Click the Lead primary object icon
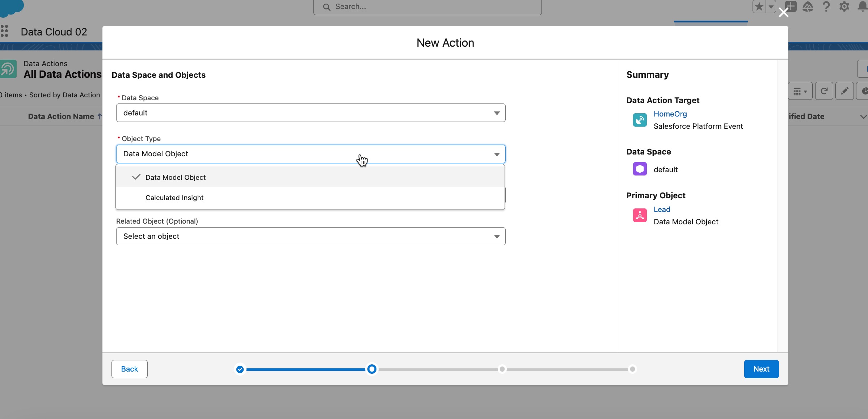 (640, 215)
